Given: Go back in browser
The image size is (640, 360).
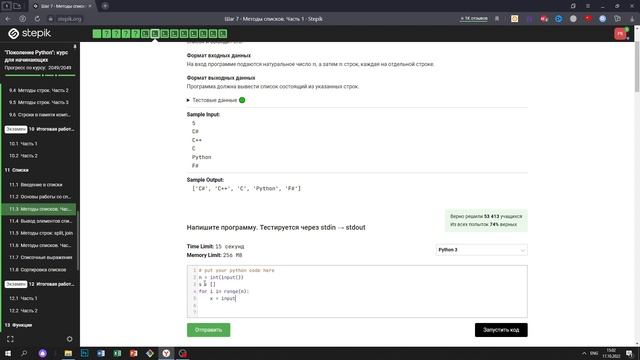Looking at the screenshot, I should [x=8, y=19].
